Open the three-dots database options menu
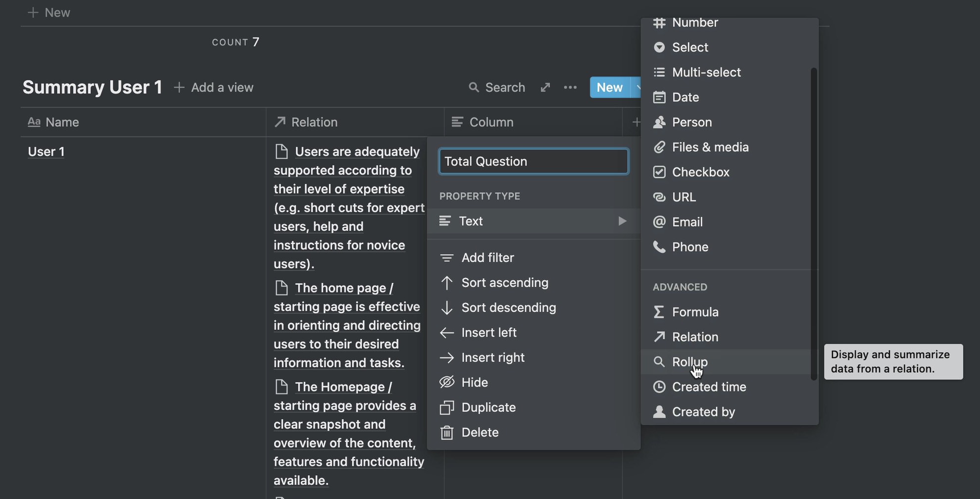 coord(570,88)
